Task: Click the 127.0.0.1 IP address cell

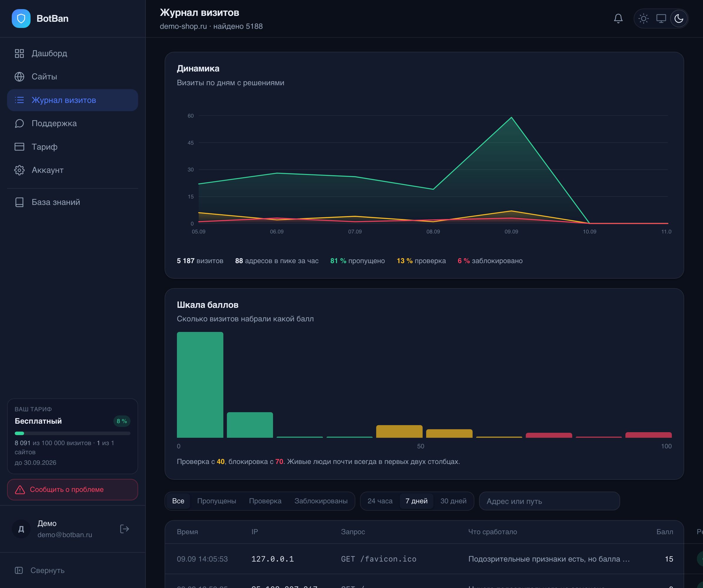Action: 272,559
